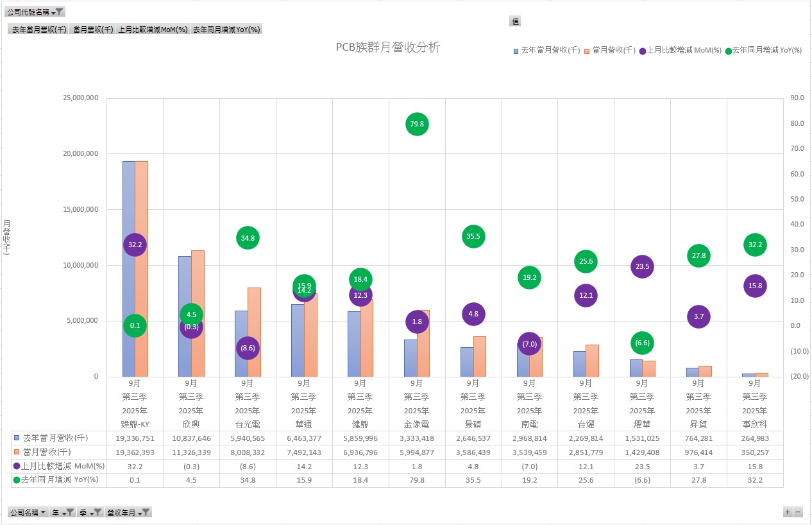The width and height of the screenshot is (812, 525).
Task: Click the 臻鼎-KY category axis label
Action: pos(135,424)
